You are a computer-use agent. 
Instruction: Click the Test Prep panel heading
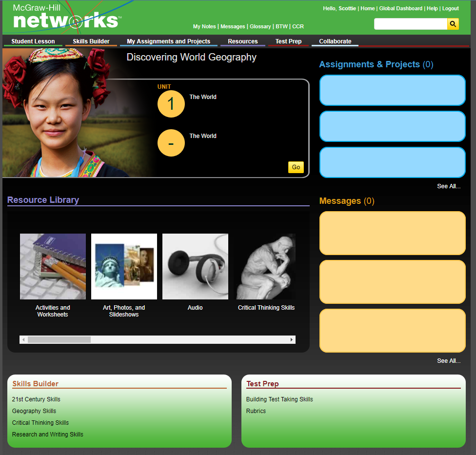(x=262, y=384)
